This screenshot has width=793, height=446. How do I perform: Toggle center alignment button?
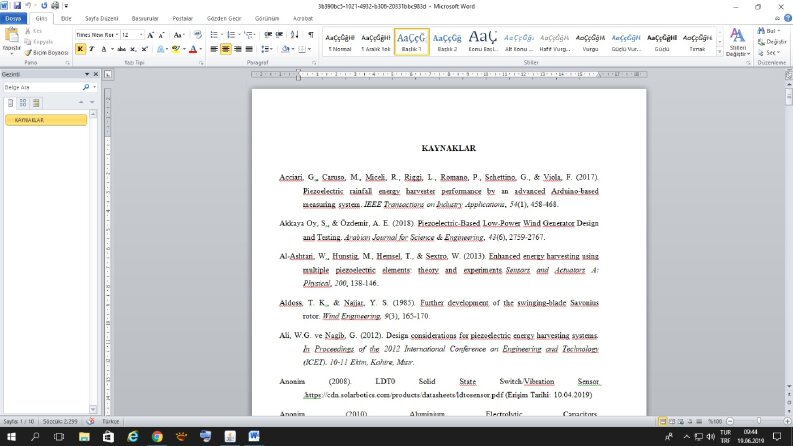tap(226, 49)
